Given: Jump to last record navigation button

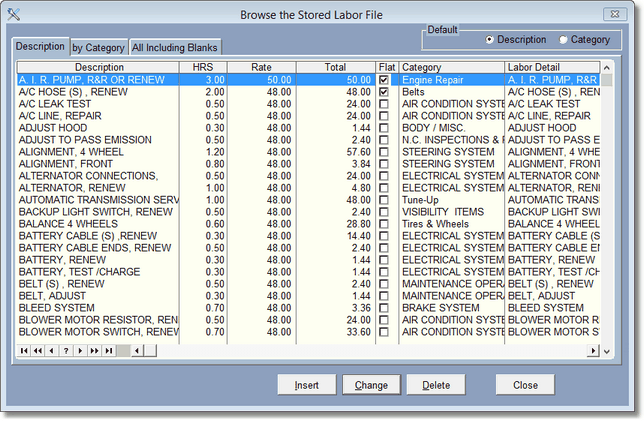Looking at the screenshot, I should pyautogui.click(x=109, y=350).
